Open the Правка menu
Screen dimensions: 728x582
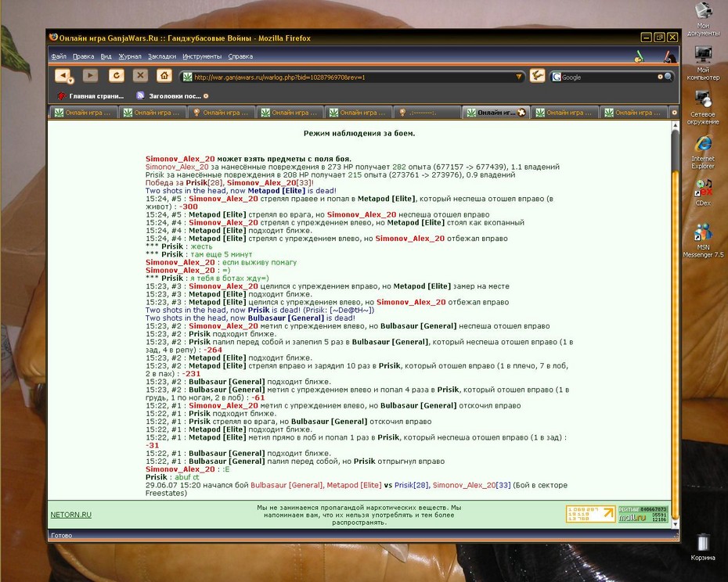tap(83, 56)
